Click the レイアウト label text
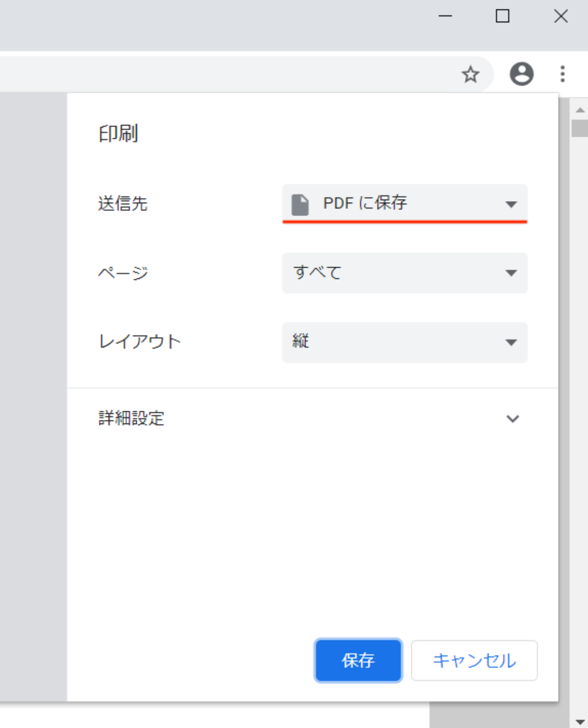Viewport: 588px width, 728px height. coord(140,342)
